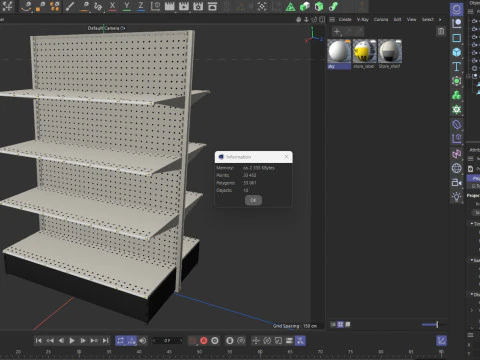This screenshot has height=360, width=480.
Task: Expand the Material Manager menu overflow arrow
Action: 440,19
